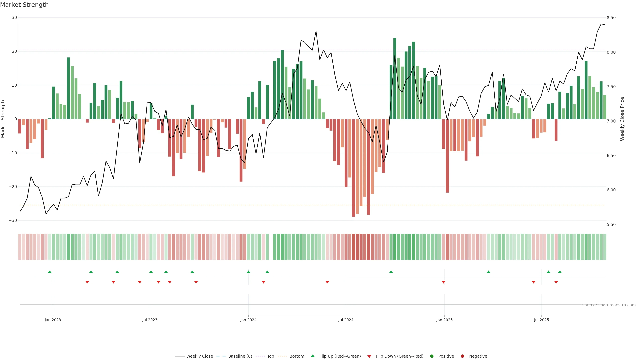Image resolution: width=644 pixels, height=362 pixels.
Task: Click flip-down marker just before Jan 2025
Action: point(443,282)
